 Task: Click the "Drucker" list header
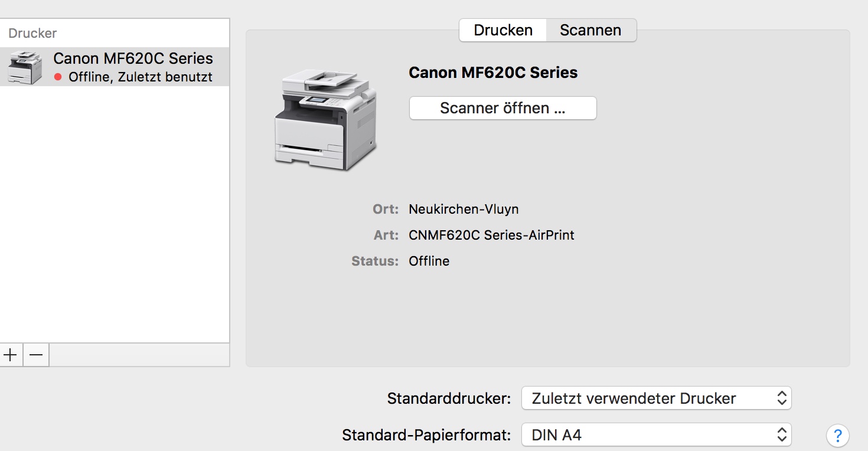(32, 34)
